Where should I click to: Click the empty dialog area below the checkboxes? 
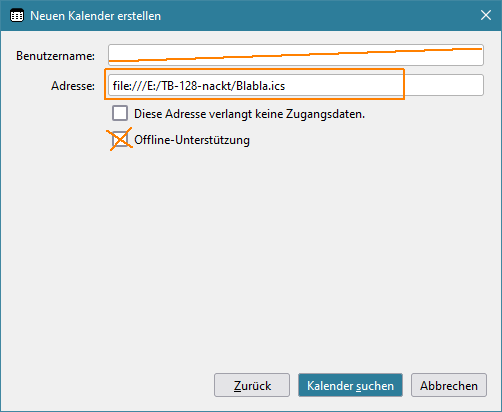pos(251,260)
